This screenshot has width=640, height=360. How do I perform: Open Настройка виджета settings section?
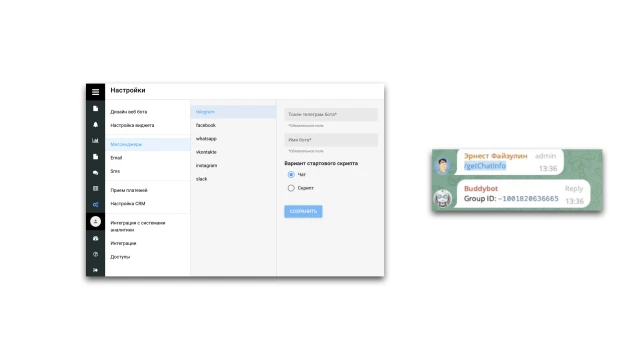click(132, 125)
